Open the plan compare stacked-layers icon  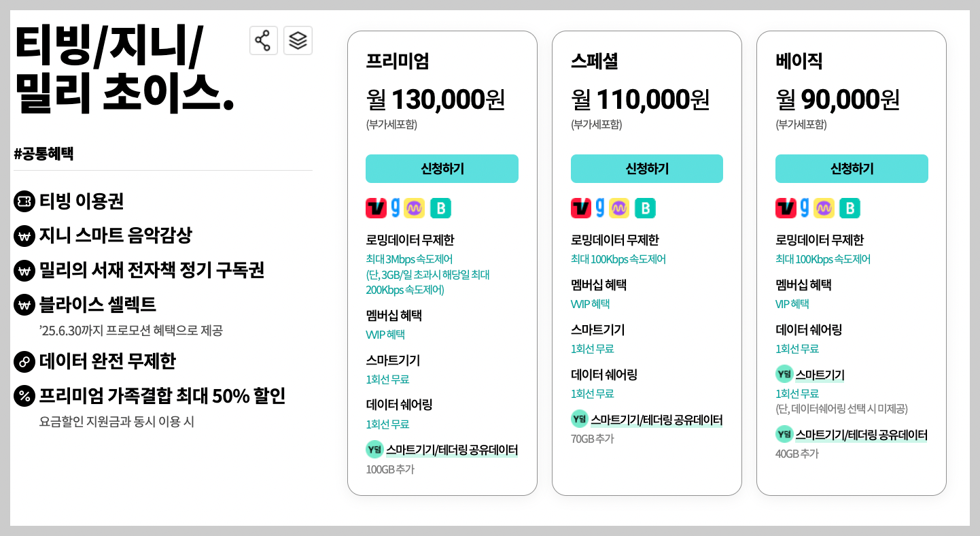[298, 40]
